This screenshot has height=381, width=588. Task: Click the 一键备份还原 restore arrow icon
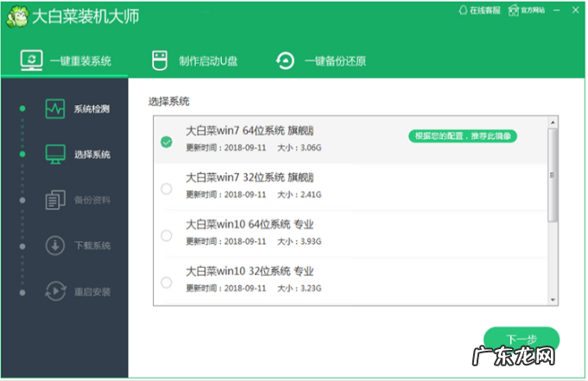pos(285,60)
